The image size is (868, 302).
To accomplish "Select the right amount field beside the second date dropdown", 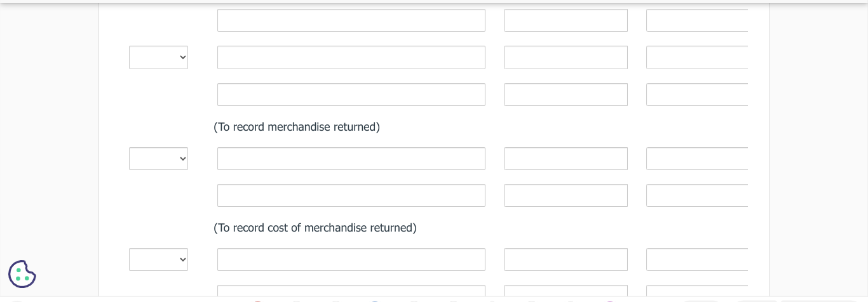I will [x=696, y=159].
